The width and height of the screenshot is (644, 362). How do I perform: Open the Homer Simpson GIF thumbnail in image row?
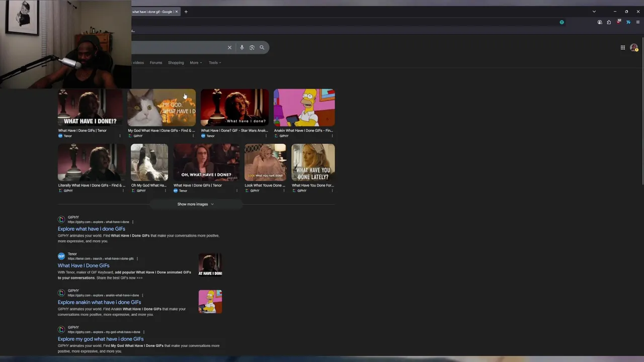pyautogui.click(x=304, y=108)
